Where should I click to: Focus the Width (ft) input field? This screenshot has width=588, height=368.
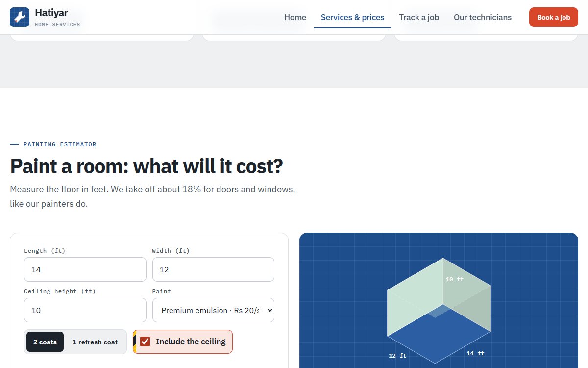[213, 269]
